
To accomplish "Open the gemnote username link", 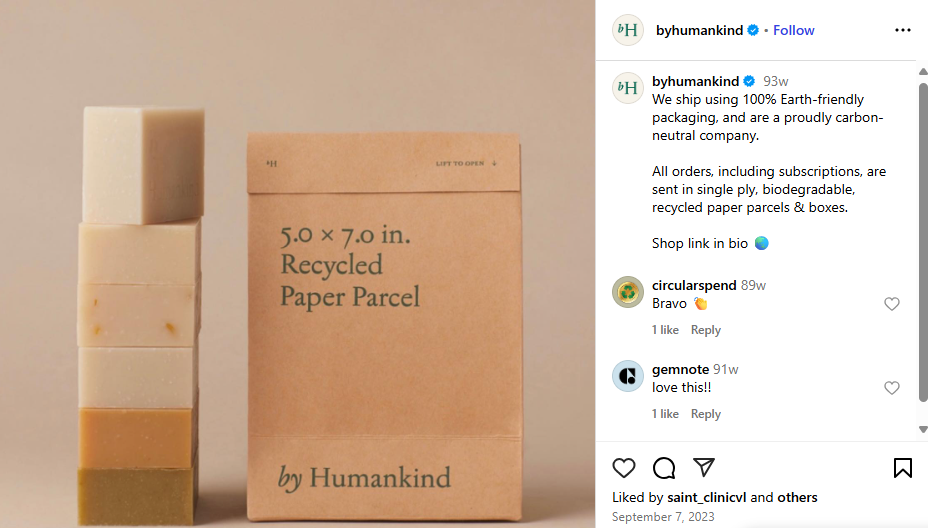I will [x=680, y=369].
